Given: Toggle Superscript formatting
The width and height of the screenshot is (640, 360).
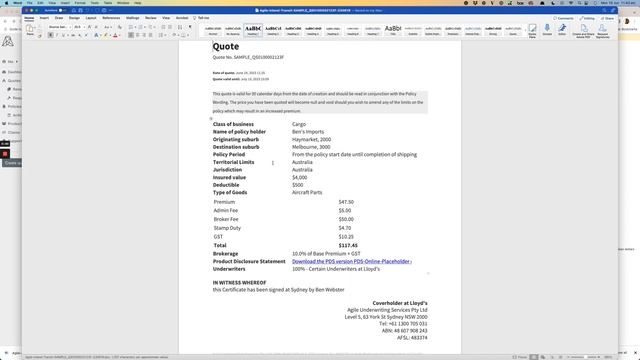Looking at the screenshot, I should (x=86, y=35).
